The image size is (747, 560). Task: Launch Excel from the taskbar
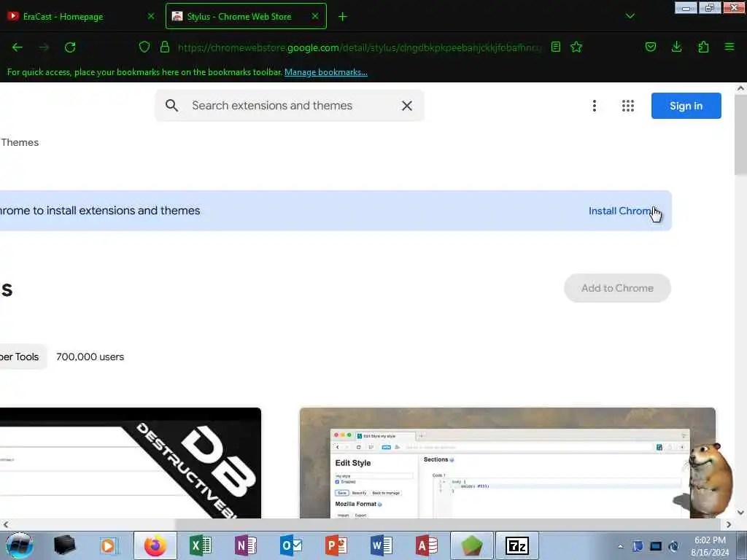[x=201, y=545]
